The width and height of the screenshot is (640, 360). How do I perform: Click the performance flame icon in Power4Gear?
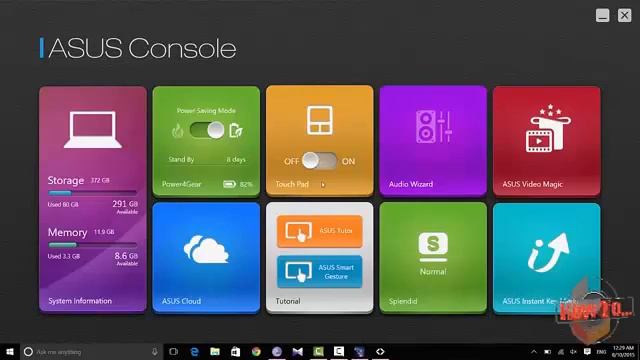pyautogui.click(x=178, y=131)
